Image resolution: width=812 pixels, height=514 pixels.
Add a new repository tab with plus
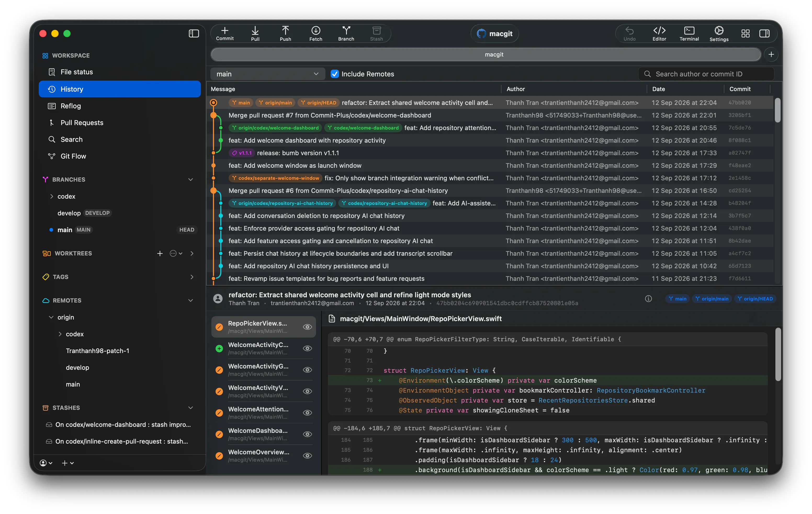[771, 54]
